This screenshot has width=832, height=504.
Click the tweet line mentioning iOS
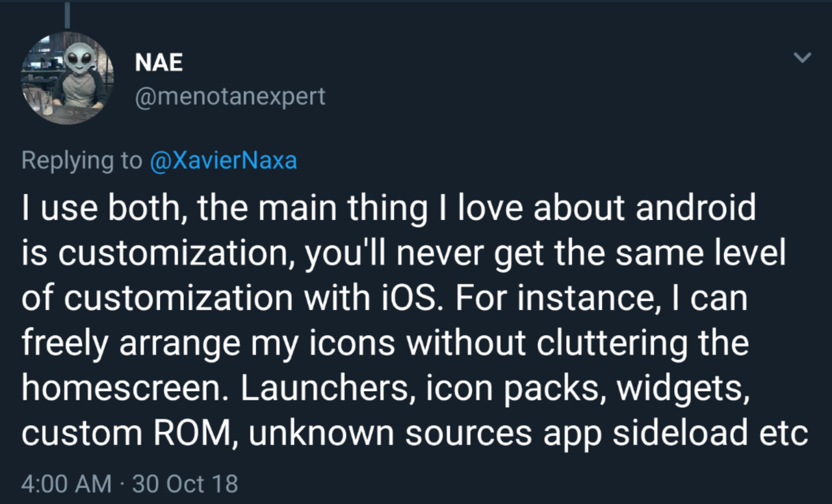pyautogui.click(x=385, y=298)
